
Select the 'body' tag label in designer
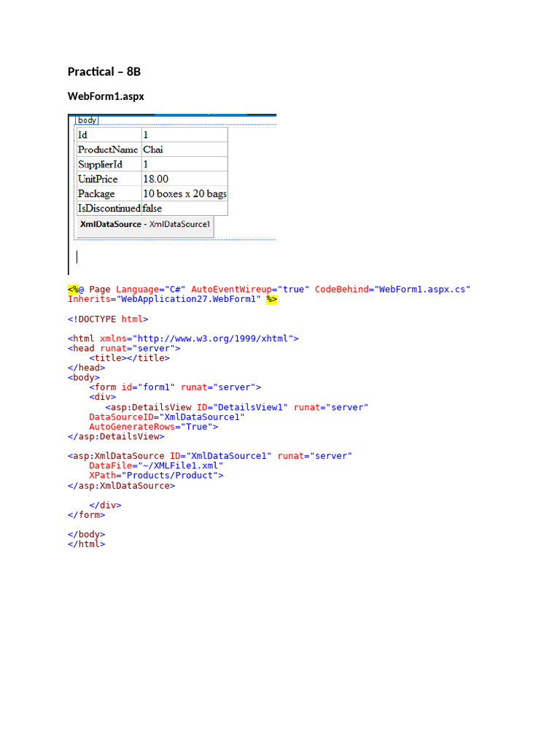coord(87,120)
